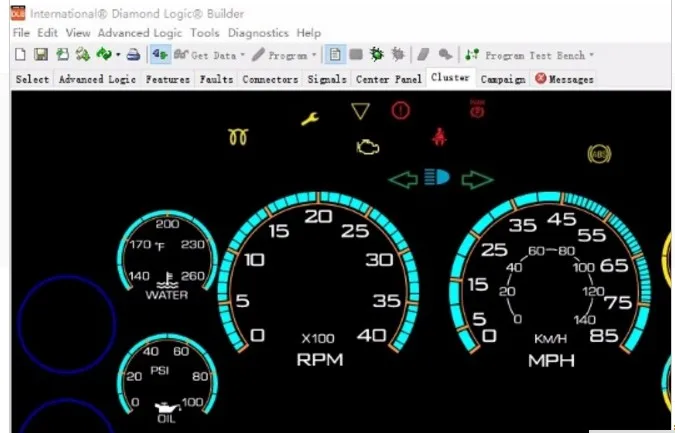
Task: Toggle the highlighted document view icon
Action: (x=335, y=55)
